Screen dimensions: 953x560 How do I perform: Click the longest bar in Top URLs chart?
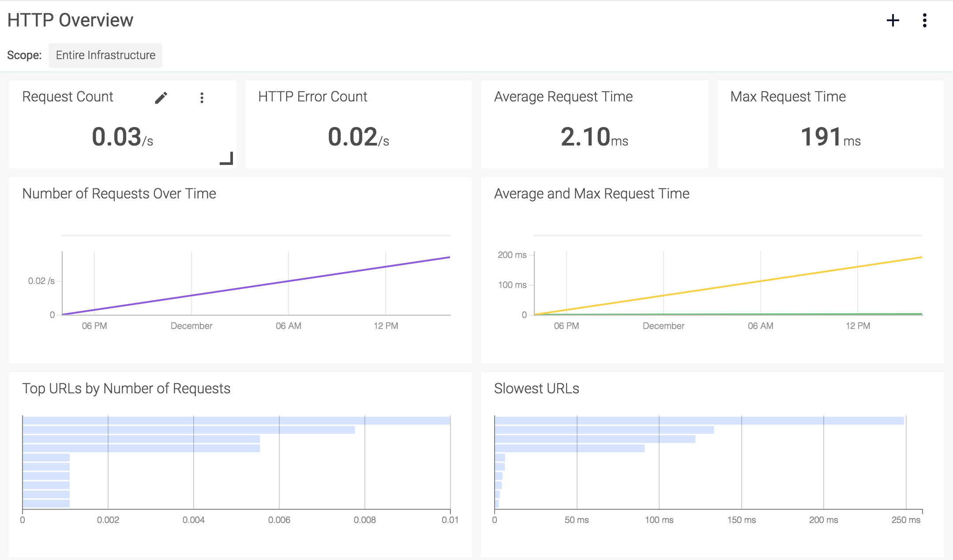tap(236, 421)
